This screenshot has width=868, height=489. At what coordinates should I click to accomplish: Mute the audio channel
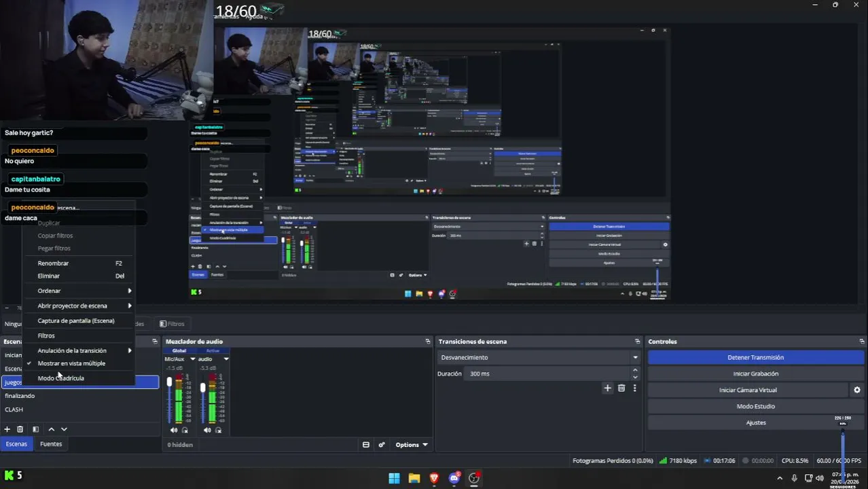pyautogui.click(x=207, y=430)
